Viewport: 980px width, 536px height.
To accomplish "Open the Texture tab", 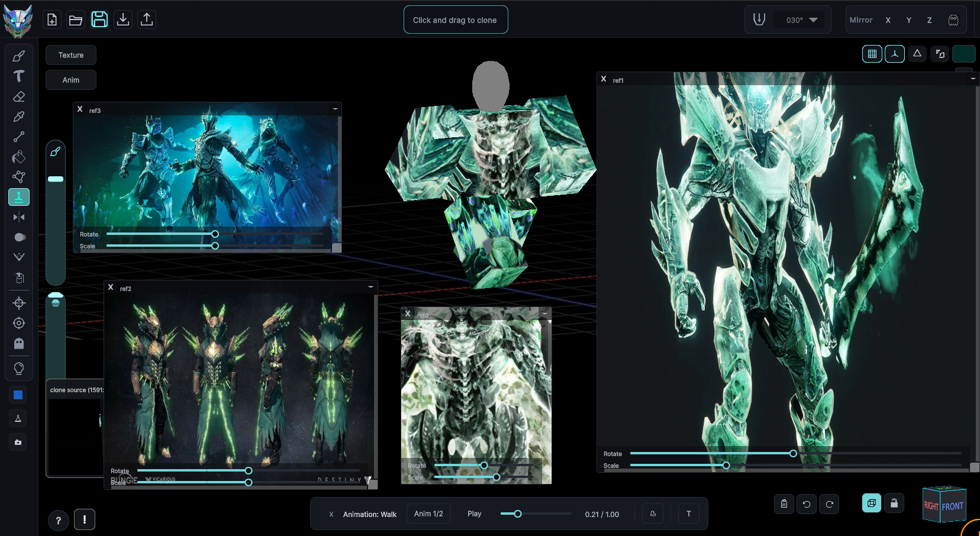I will [71, 55].
